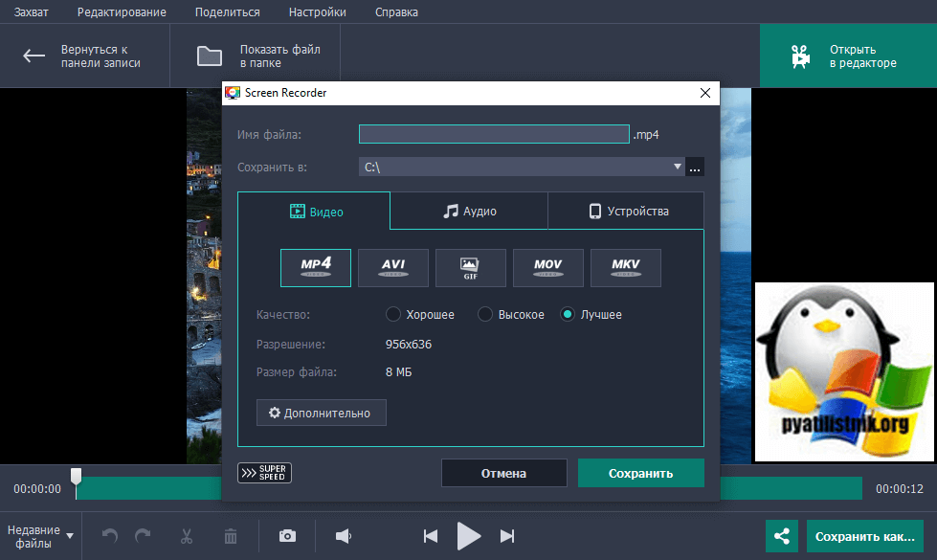Select the MP4 format icon
The image size is (937, 560).
pos(315,267)
